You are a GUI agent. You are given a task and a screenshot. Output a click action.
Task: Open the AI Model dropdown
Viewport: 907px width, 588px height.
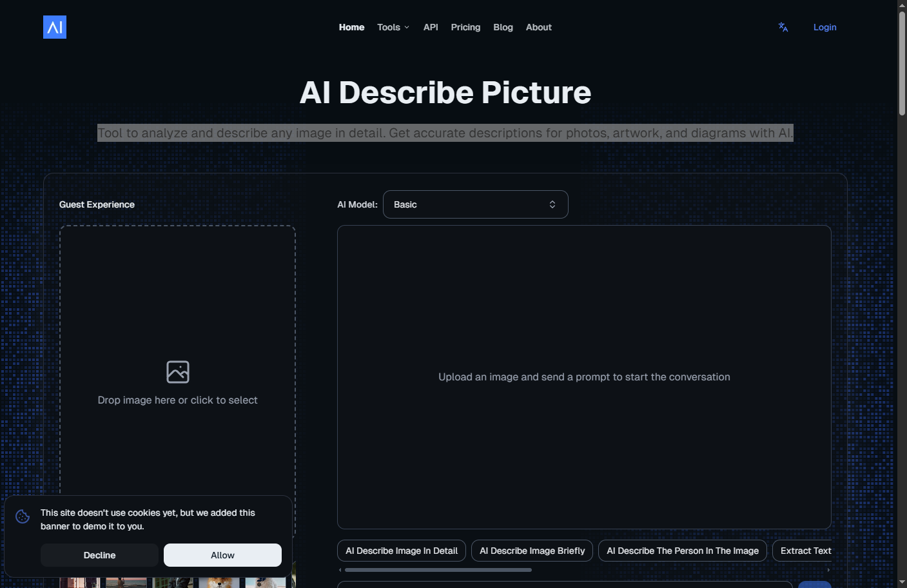(x=475, y=204)
